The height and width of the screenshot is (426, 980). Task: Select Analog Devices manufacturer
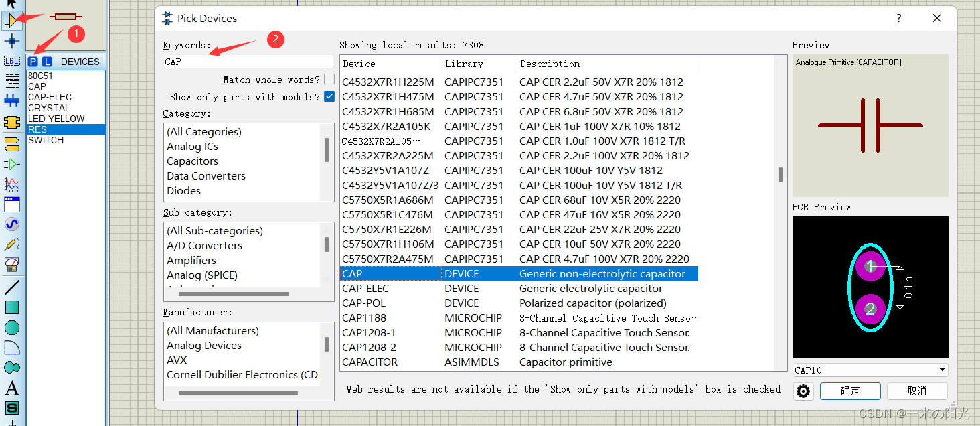[204, 346]
